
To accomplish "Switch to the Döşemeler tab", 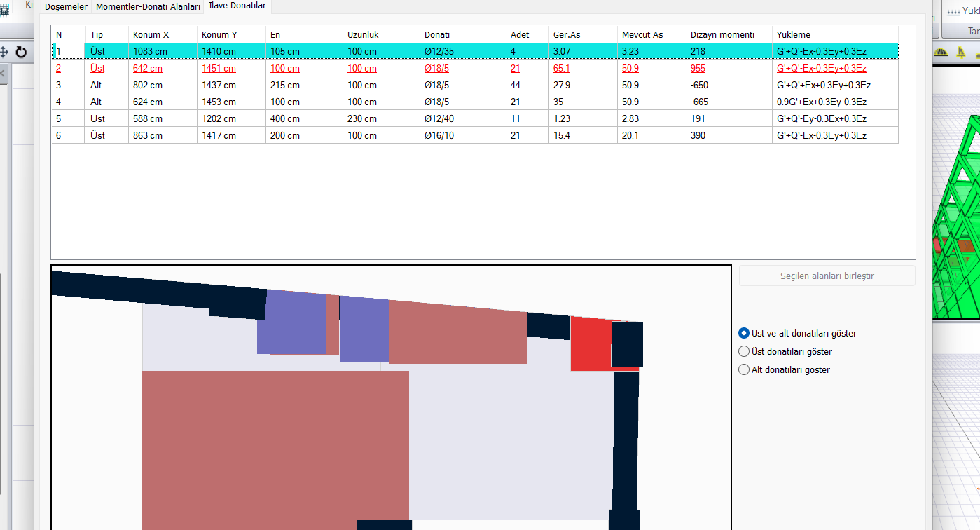I will click(x=66, y=7).
